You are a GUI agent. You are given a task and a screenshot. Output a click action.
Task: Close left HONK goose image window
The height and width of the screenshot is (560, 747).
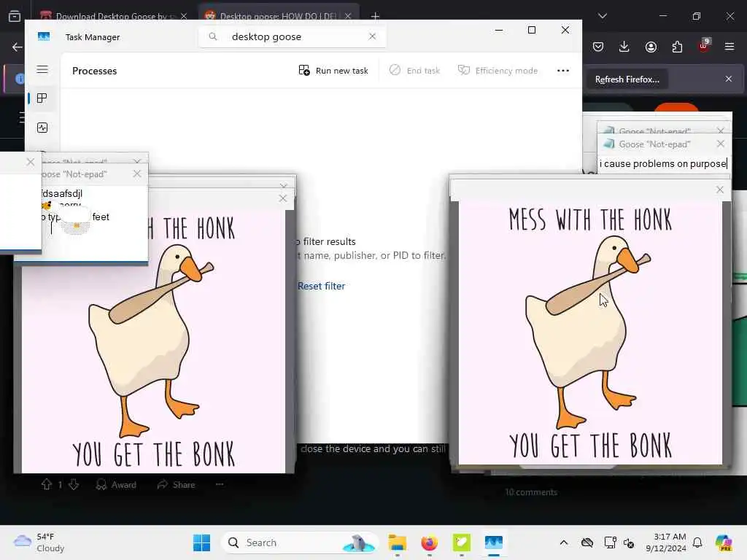click(282, 198)
